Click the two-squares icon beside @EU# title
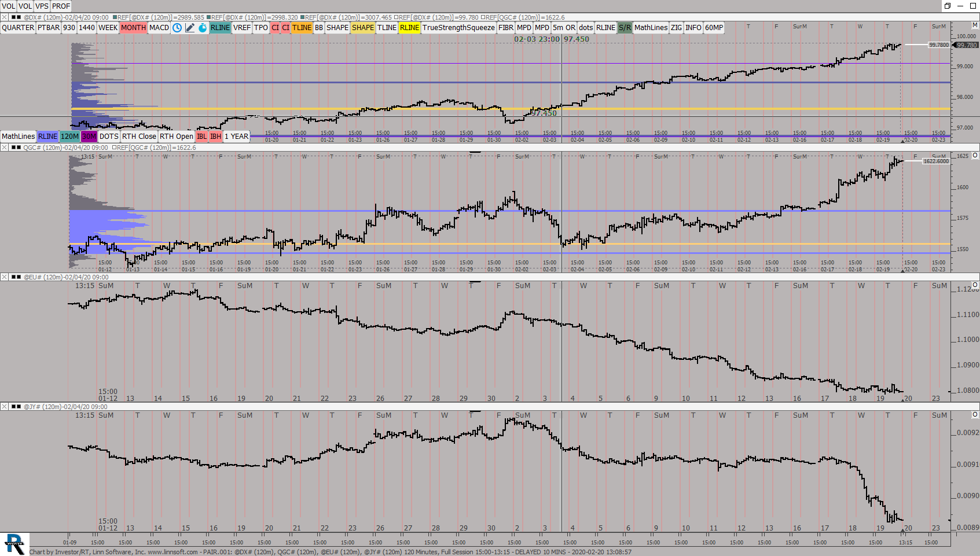980x556 pixels. (16, 277)
